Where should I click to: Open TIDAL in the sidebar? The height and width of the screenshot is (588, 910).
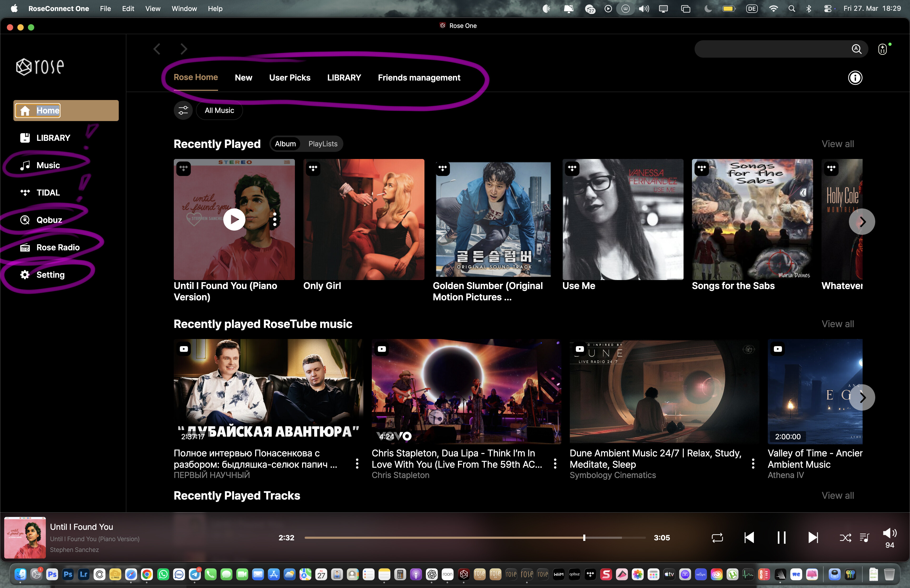coord(48,192)
